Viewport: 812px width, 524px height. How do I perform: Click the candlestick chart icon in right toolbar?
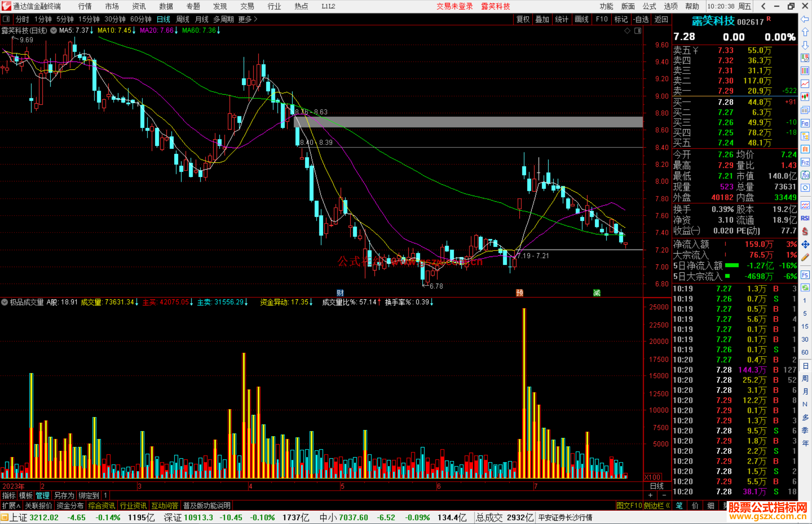click(x=805, y=97)
